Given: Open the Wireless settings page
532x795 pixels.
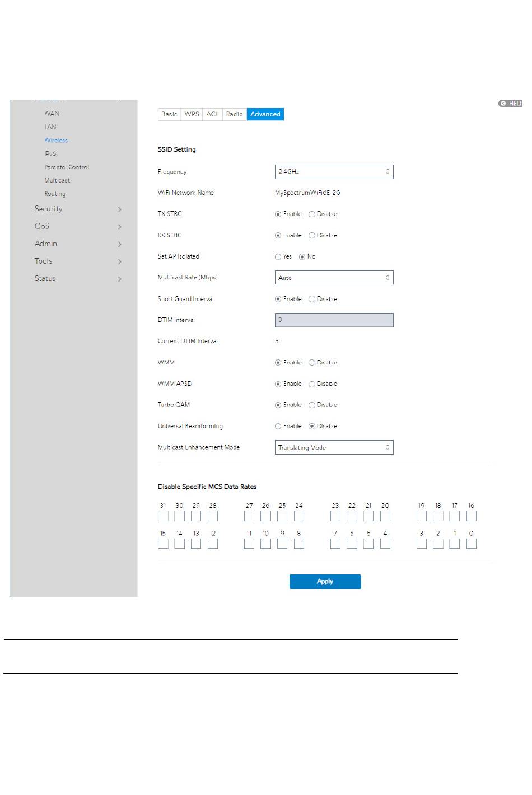Looking at the screenshot, I should [x=56, y=141].
